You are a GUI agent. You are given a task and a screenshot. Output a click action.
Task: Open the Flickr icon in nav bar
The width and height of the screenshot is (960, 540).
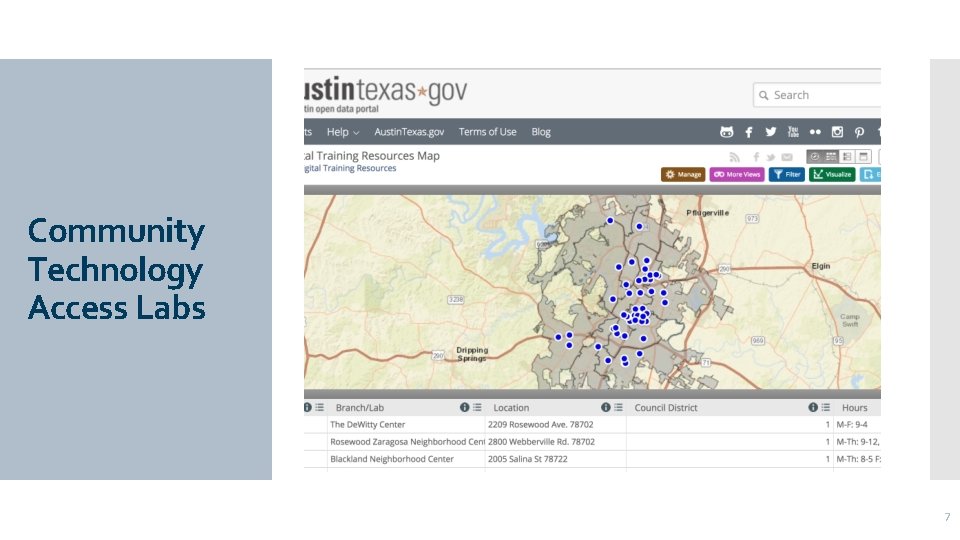coord(815,132)
